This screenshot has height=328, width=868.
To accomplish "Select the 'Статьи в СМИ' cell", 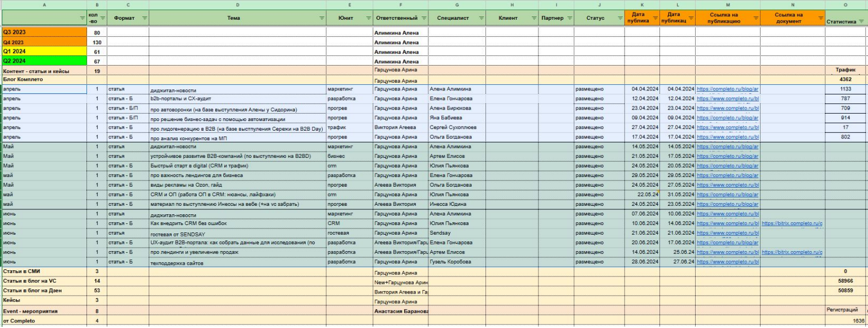I will pos(44,272).
